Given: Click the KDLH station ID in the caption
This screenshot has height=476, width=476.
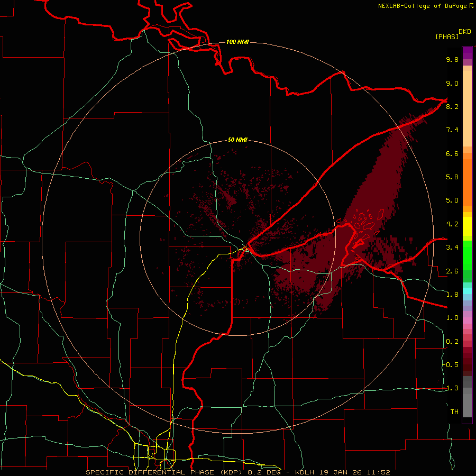Looking at the screenshot, I should 305,472.
